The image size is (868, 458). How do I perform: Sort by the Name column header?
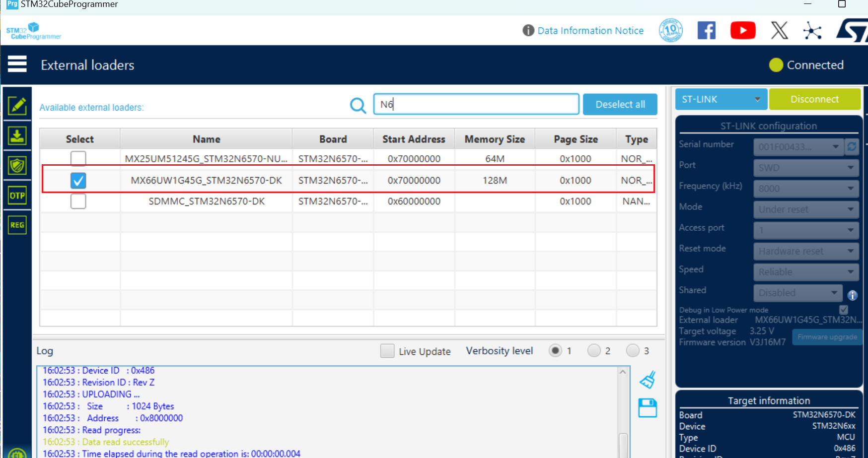point(206,139)
